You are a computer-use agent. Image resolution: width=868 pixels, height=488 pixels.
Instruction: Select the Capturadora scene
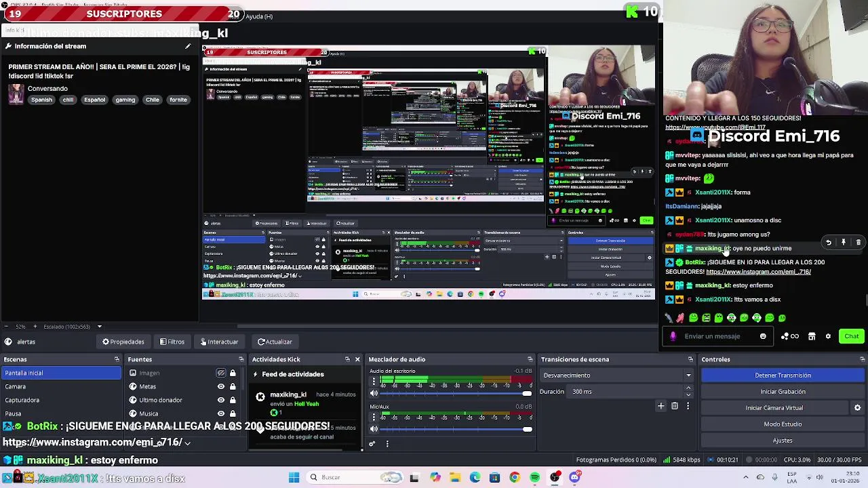click(x=61, y=400)
